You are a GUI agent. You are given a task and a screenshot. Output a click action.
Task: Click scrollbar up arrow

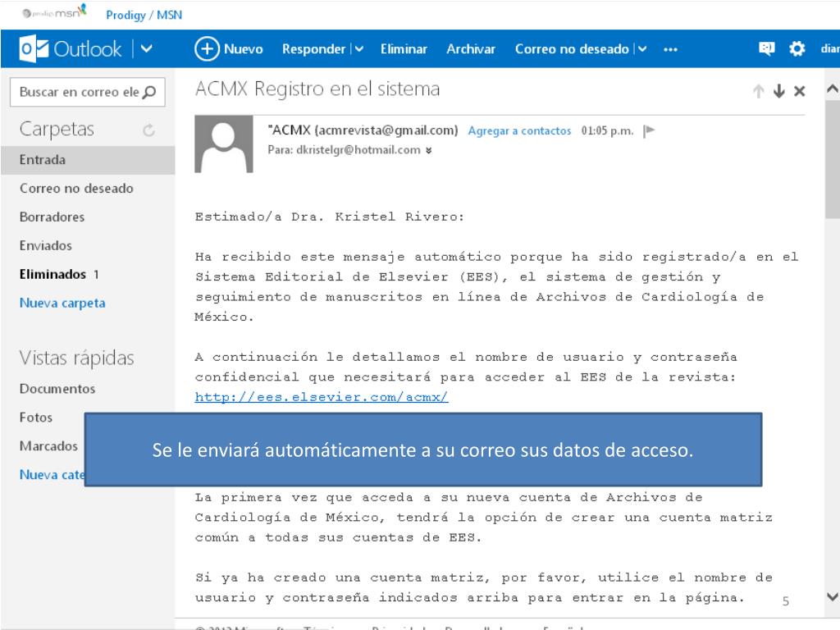(x=832, y=89)
